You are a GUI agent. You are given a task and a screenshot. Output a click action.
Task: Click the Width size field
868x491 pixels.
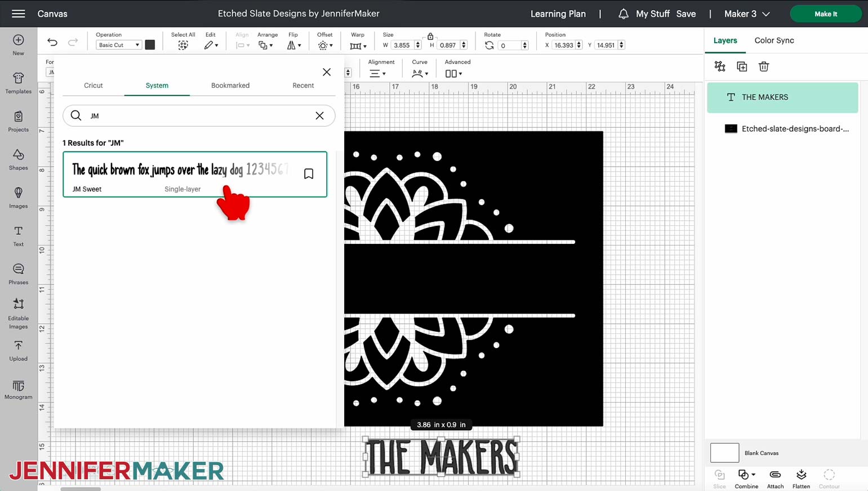(x=402, y=45)
